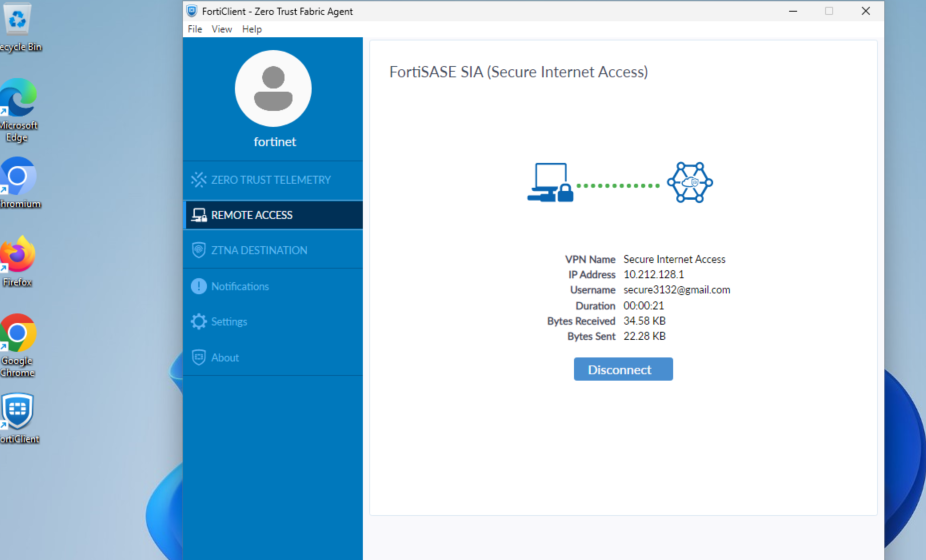Open FortiClient desktop shortcut
Image resolution: width=926 pixels, height=560 pixels.
coord(18,418)
